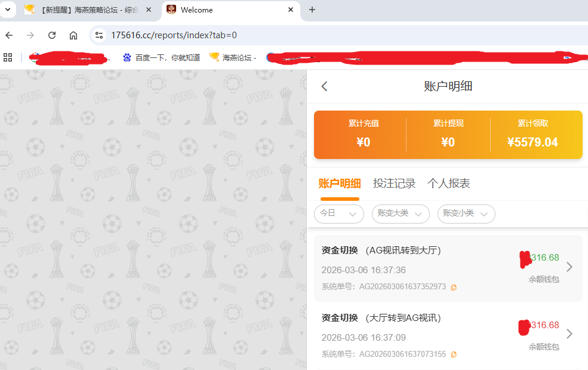The width and height of the screenshot is (588, 370).
Task: Click the browser refresh icon
Action: [x=51, y=35]
